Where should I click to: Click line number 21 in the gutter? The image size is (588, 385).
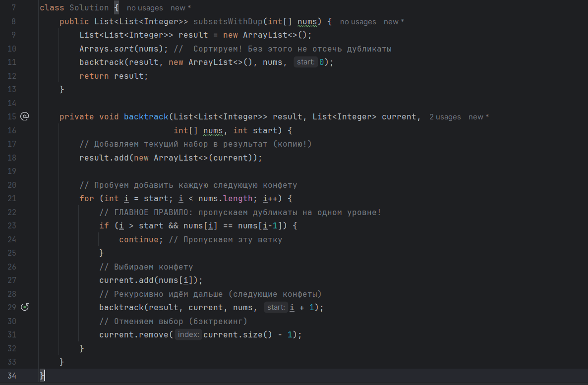(x=11, y=199)
